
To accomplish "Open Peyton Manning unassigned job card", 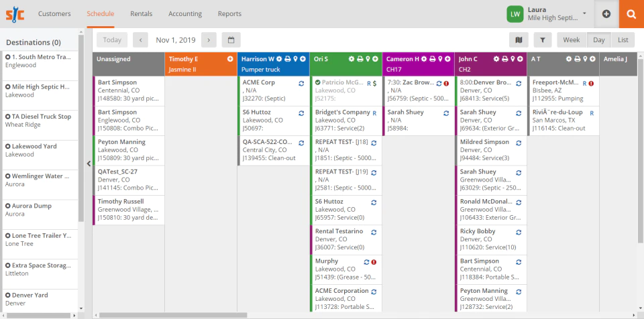I will click(x=129, y=151).
